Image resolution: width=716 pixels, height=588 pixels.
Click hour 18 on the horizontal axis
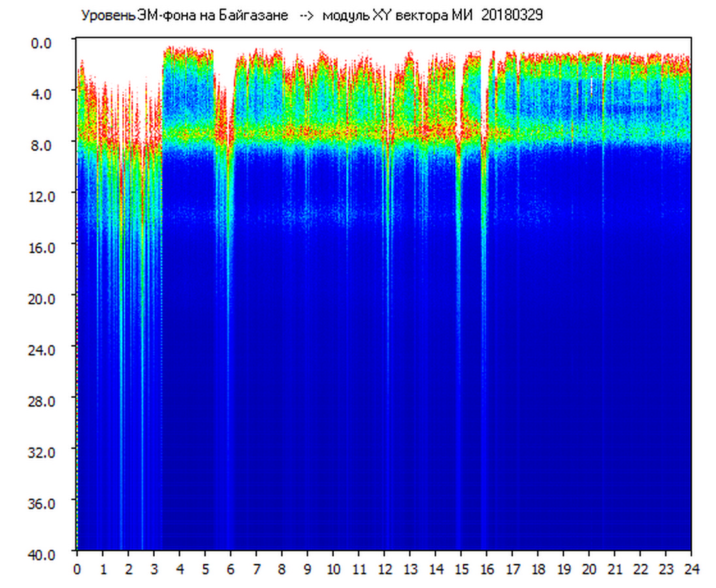pyautogui.click(x=538, y=569)
